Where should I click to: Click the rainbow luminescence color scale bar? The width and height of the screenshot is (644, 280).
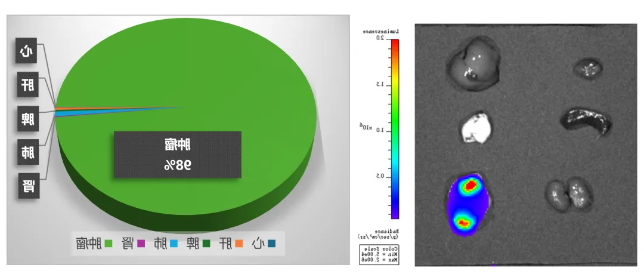(x=395, y=128)
